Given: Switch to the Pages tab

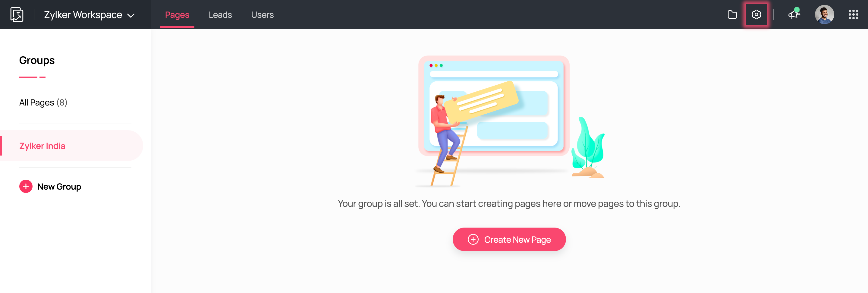Looking at the screenshot, I should tap(177, 15).
